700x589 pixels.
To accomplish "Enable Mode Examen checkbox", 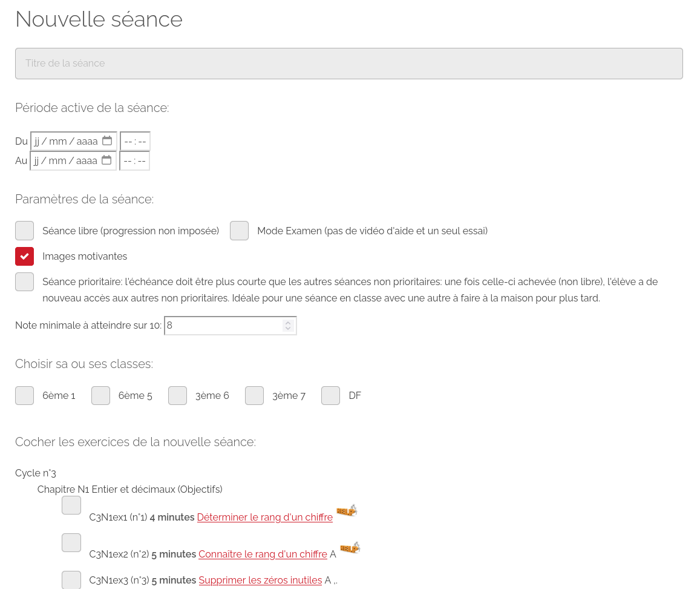I will pos(240,231).
